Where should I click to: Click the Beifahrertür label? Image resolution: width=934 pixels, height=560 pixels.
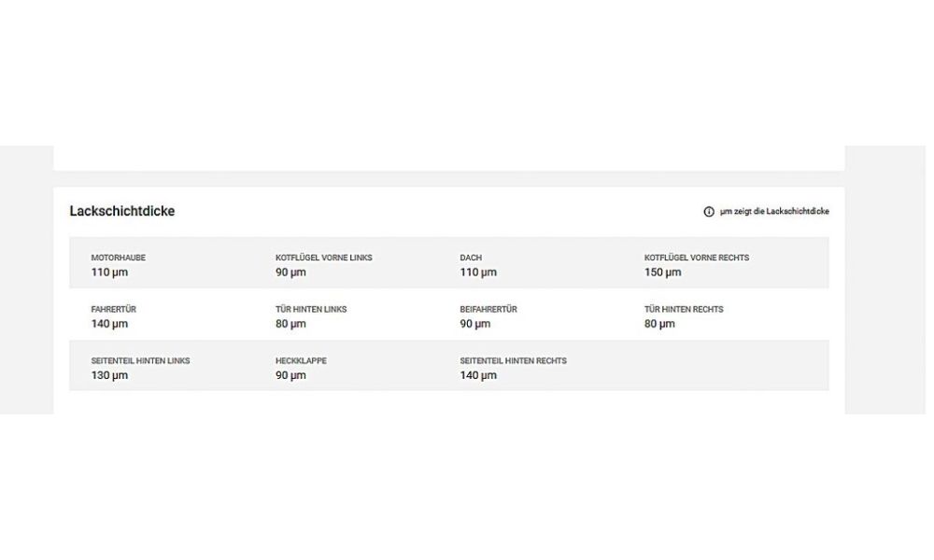[x=488, y=310]
